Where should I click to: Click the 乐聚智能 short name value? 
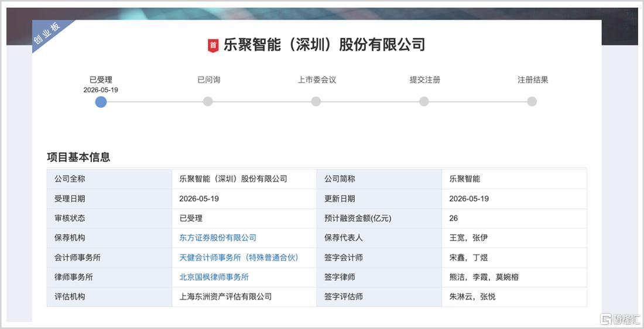tap(464, 179)
